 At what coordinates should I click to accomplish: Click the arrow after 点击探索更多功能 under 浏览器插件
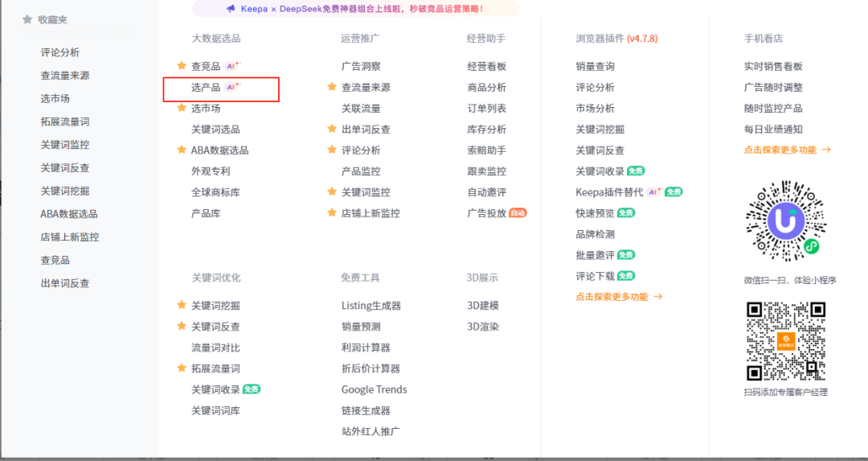click(657, 296)
